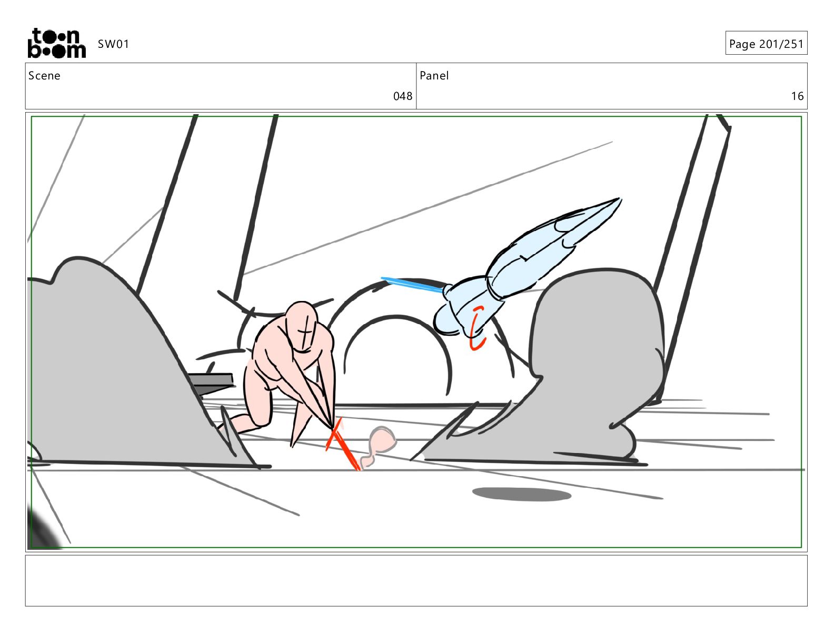
Task: Click the Page 201/251 indicator
Action: tap(766, 44)
